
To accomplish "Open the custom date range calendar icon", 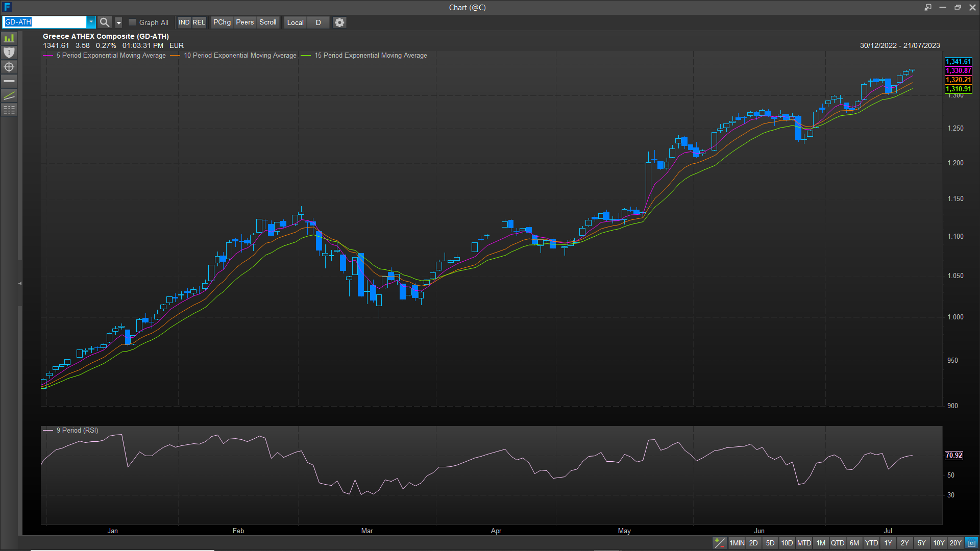I will point(972,543).
